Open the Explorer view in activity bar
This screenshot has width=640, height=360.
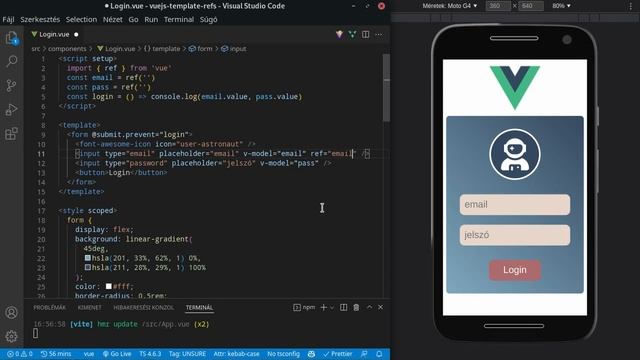pyautogui.click(x=11, y=38)
